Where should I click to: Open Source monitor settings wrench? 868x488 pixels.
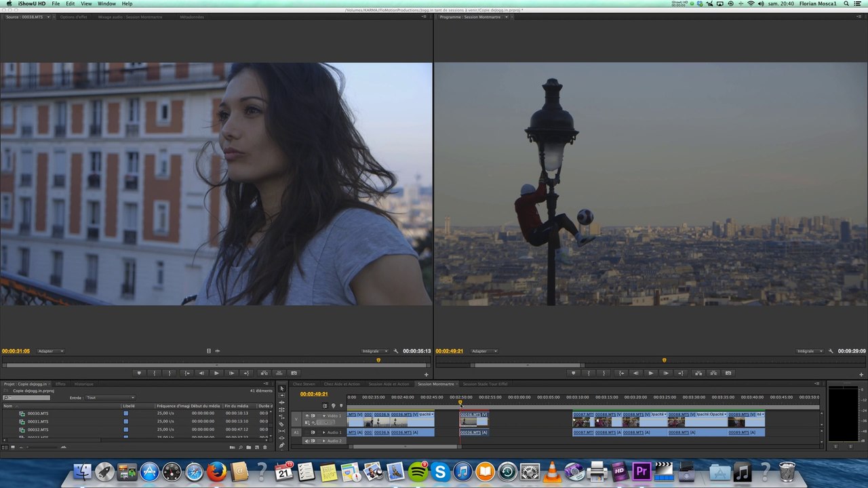(396, 351)
